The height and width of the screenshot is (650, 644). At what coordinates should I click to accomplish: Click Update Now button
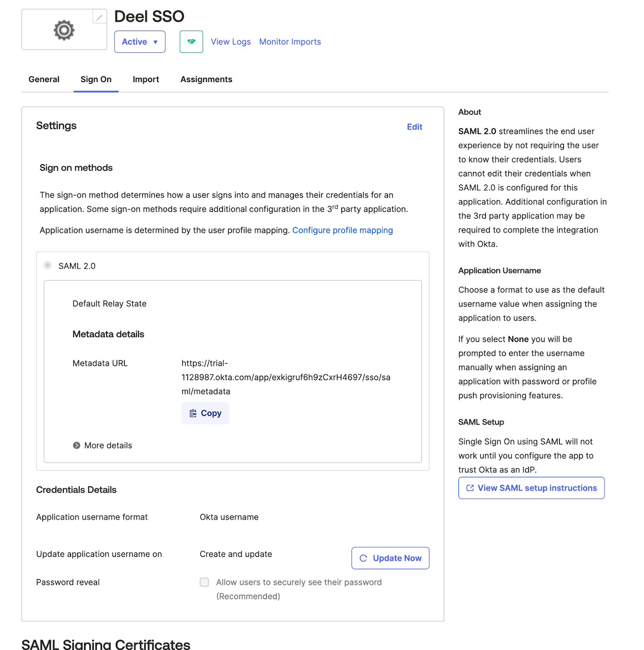tap(390, 558)
